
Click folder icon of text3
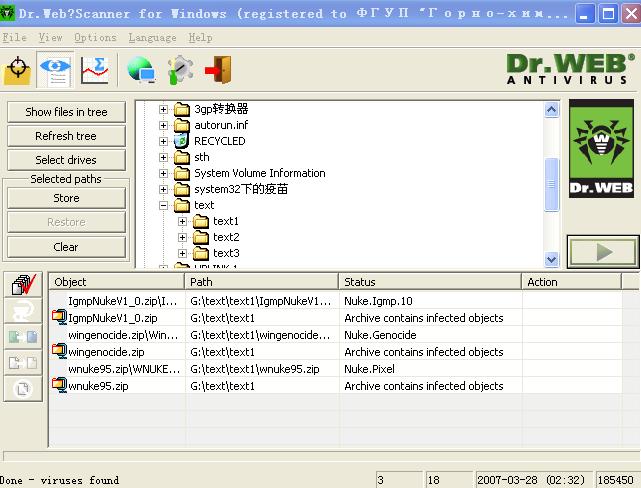pyautogui.click(x=201, y=253)
